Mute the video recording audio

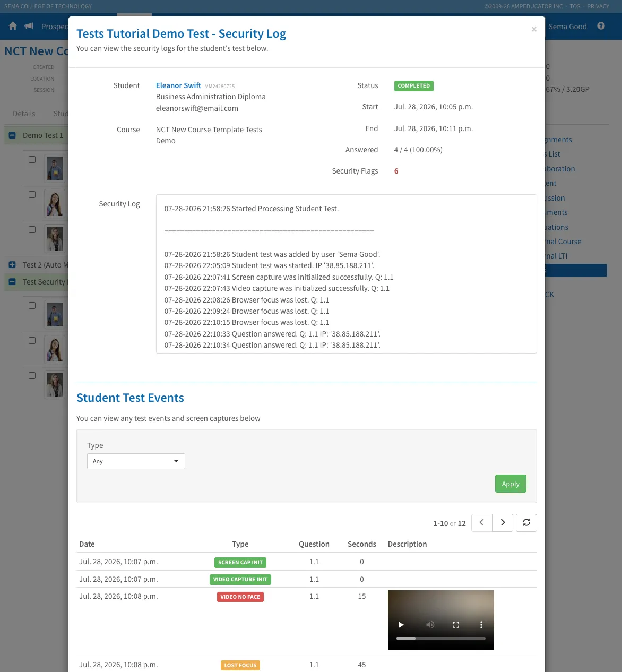pos(430,625)
